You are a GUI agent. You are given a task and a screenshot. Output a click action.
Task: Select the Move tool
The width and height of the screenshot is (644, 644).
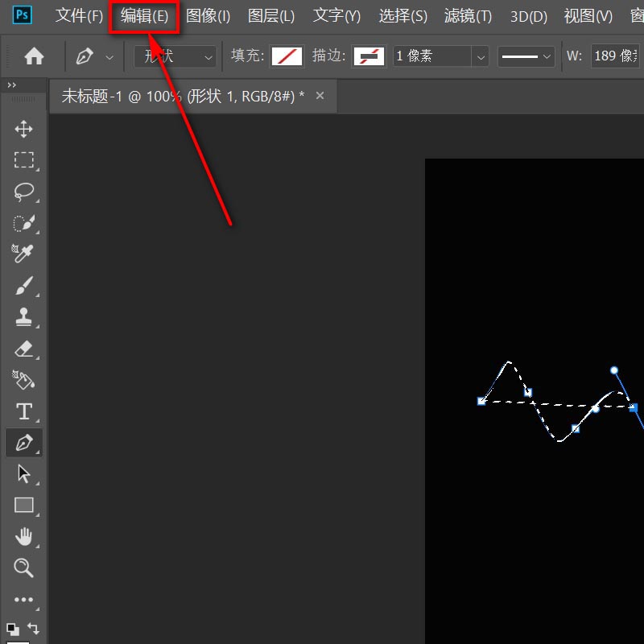click(x=23, y=129)
